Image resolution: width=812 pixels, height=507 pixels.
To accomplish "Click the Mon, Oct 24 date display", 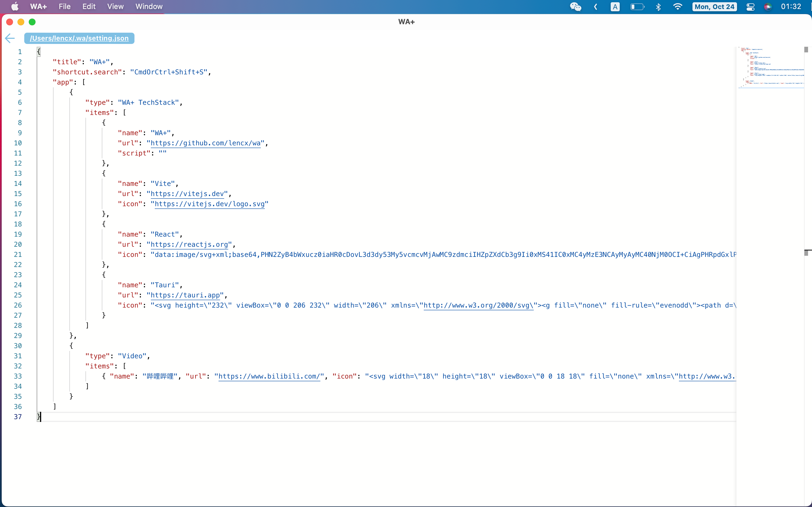I will [714, 7].
